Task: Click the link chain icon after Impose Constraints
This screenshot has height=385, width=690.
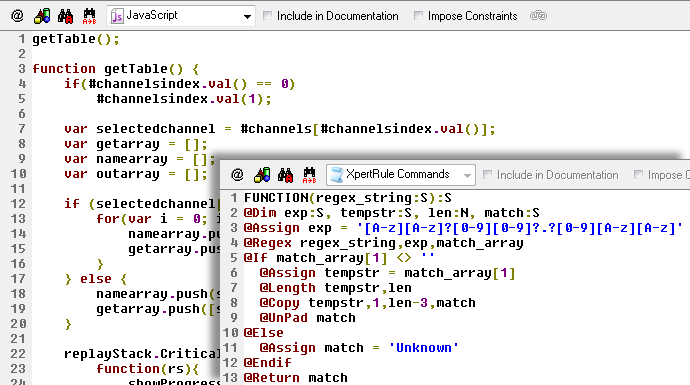Action: [538, 16]
